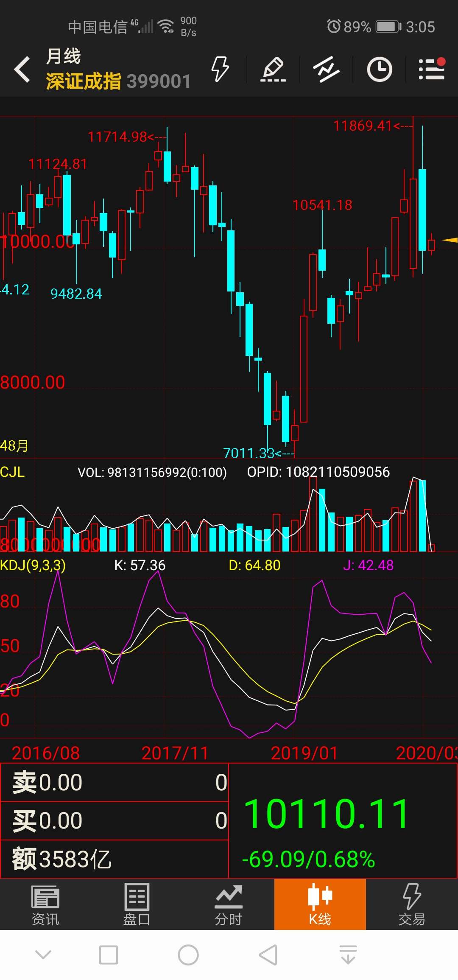Tap the change value -69.09/0.68%
This screenshot has height=980, width=458.
click(x=308, y=859)
